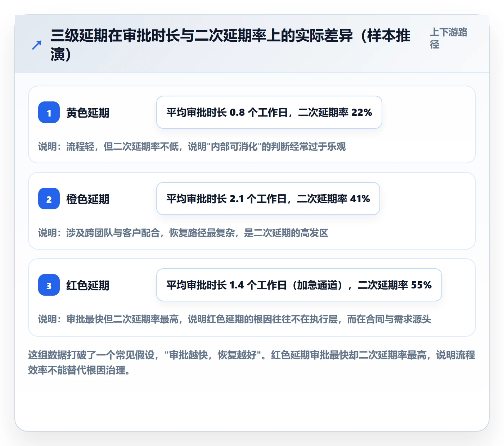Screen dimensions: 504x446
Task: Open the 上下游路径 label in header
Action: pyautogui.click(x=449, y=38)
